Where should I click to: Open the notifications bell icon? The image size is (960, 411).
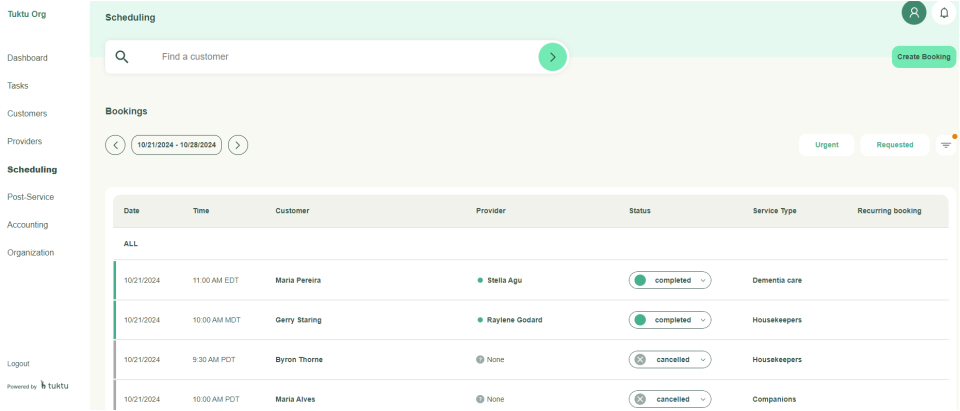point(944,13)
